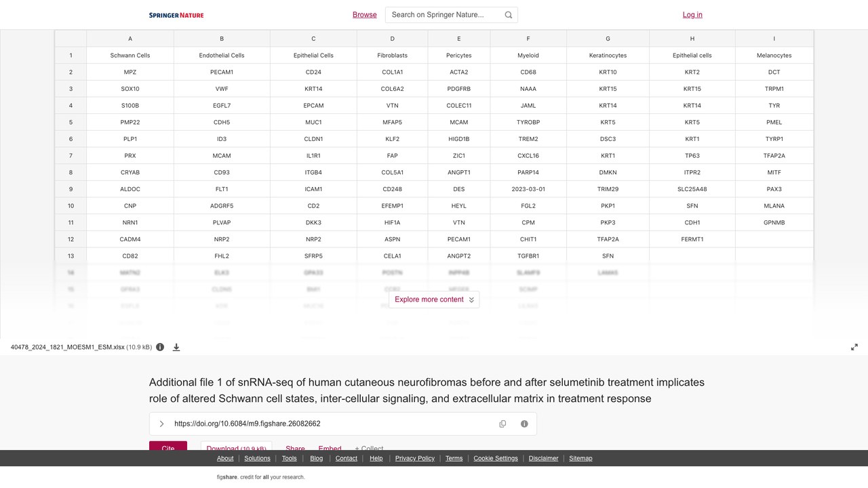Click the GPNMB cell

pyautogui.click(x=774, y=222)
